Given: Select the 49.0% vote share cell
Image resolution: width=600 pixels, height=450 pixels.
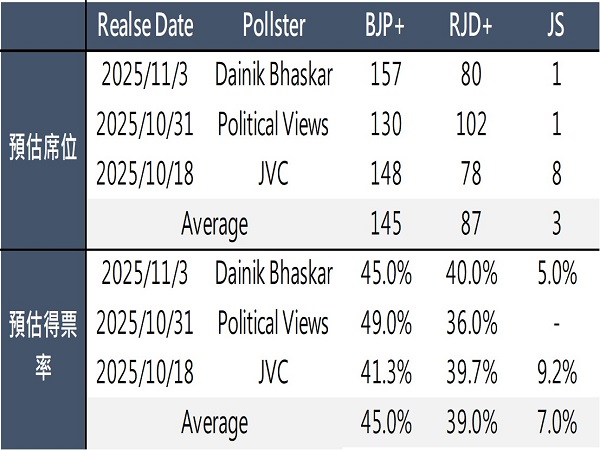Looking at the screenshot, I should (384, 324).
